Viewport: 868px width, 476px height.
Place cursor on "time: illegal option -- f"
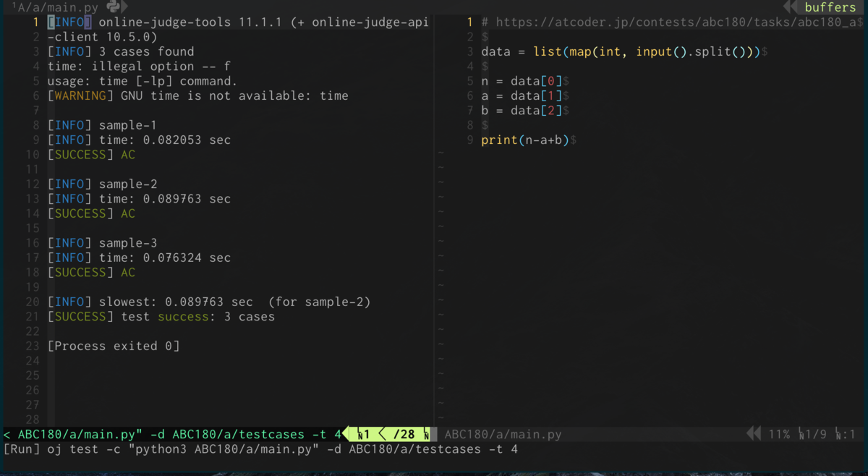pyautogui.click(x=139, y=67)
